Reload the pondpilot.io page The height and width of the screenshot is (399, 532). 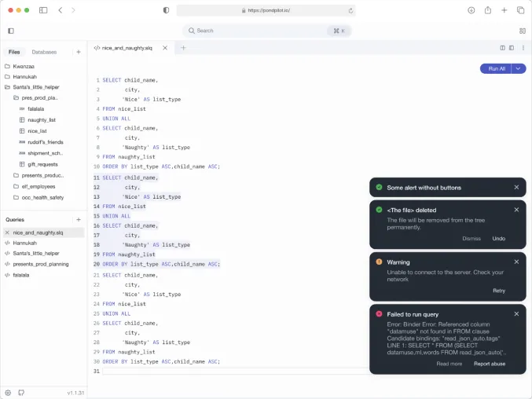pos(350,10)
